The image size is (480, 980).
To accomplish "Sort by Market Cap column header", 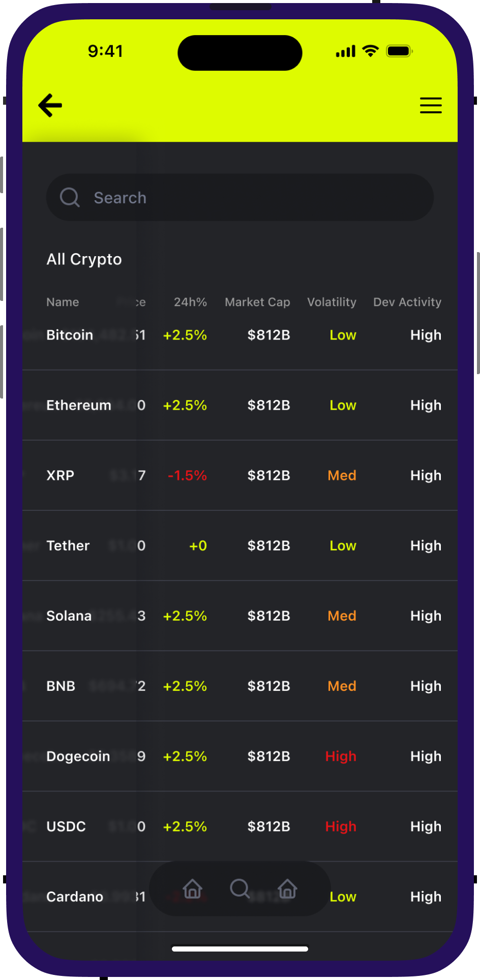I will (x=257, y=302).
